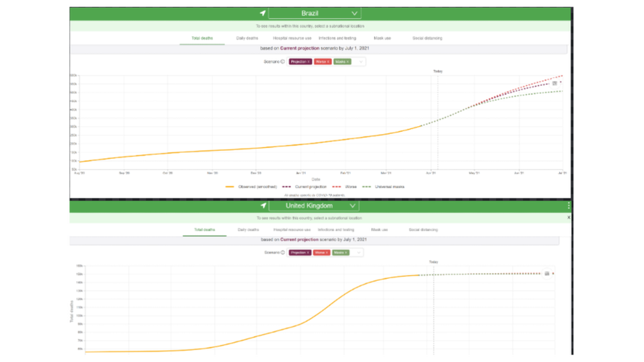644x362 pixels.
Task: Remove the Masks scenario tag in UK panel
Action: 346,253
